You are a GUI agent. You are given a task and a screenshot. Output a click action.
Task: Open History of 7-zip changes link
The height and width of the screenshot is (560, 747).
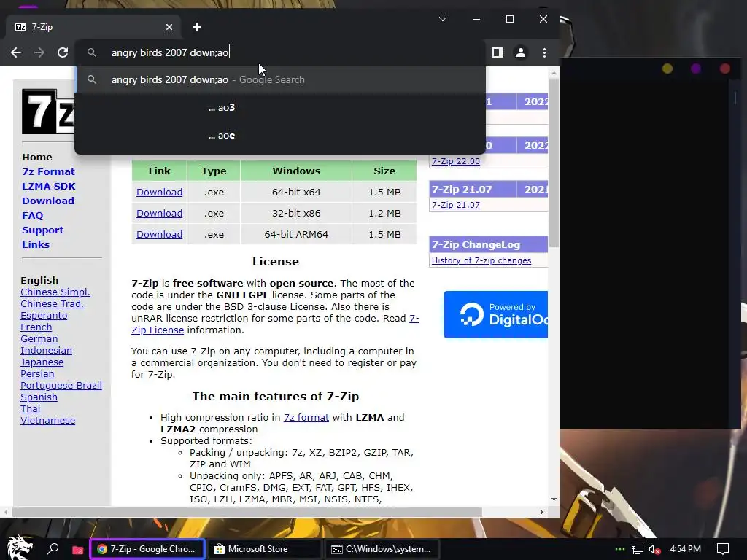click(x=481, y=260)
